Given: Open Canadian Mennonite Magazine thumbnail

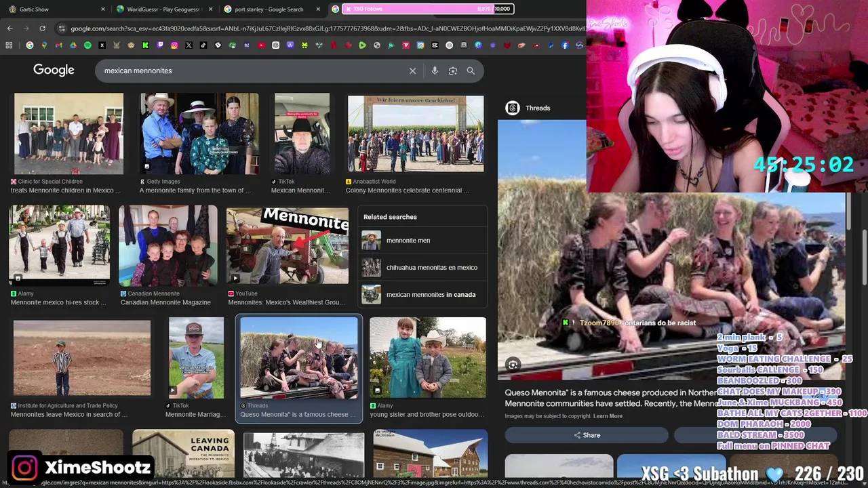Looking at the screenshot, I should click(168, 245).
